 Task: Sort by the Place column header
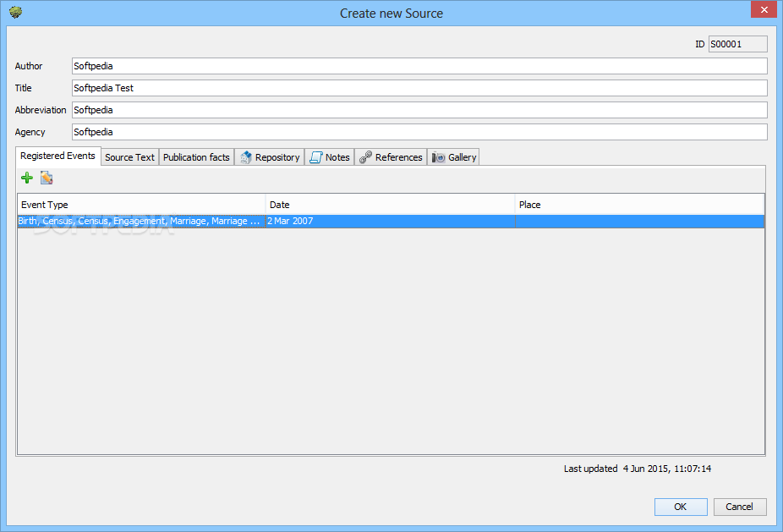640,205
